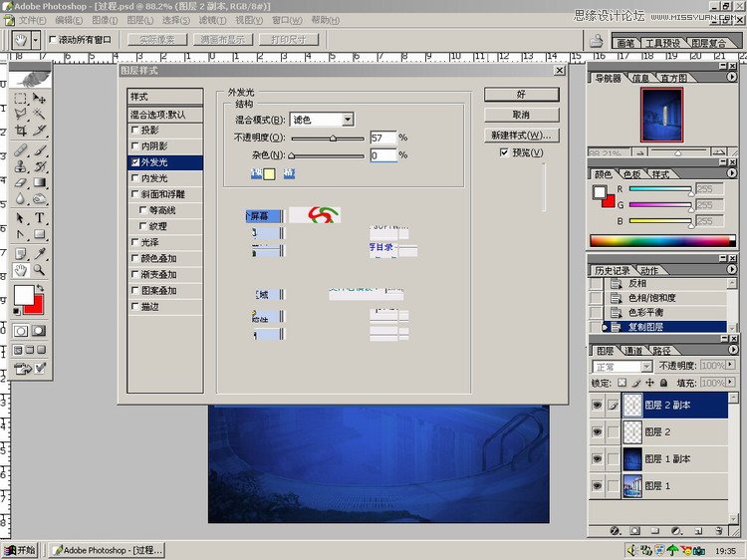Click the 新建样式(W) button

[521, 136]
